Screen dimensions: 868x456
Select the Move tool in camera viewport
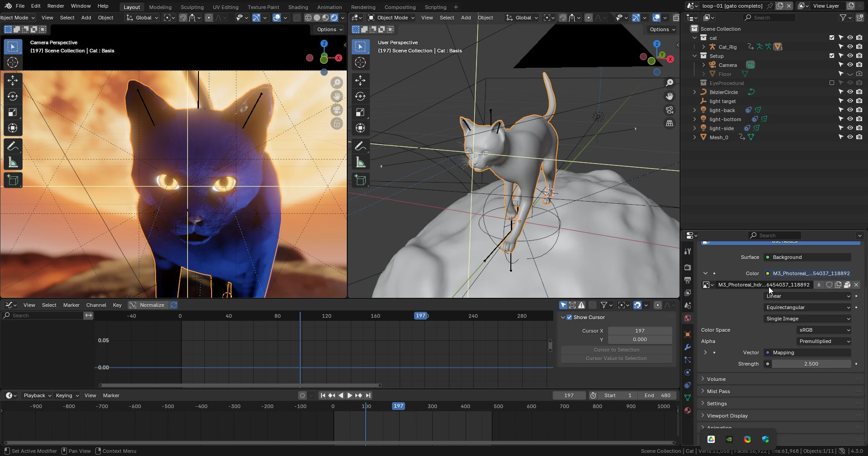click(13, 80)
